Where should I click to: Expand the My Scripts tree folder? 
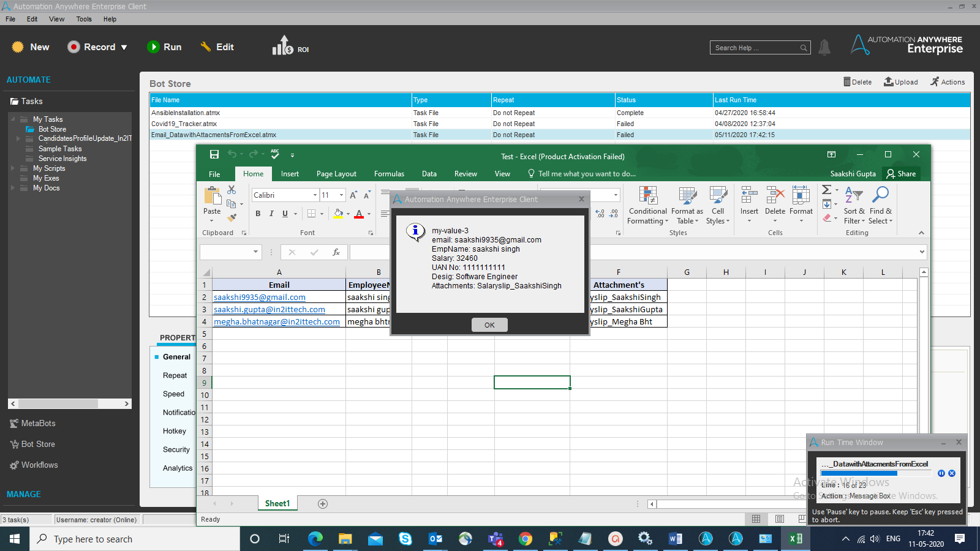[x=12, y=168]
